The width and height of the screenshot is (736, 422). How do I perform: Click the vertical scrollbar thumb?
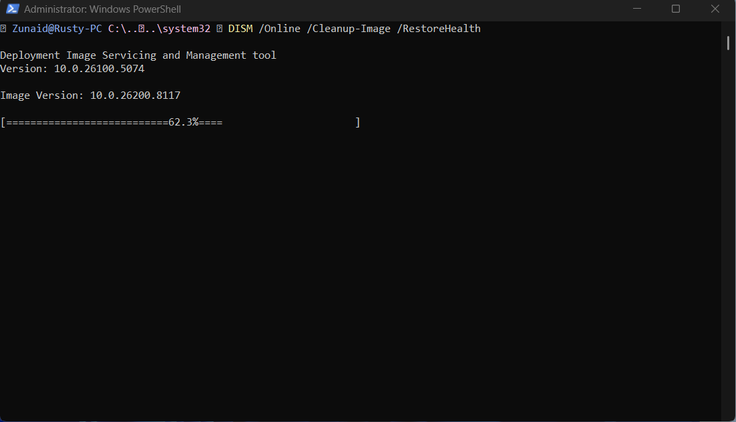tap(728, 43)
